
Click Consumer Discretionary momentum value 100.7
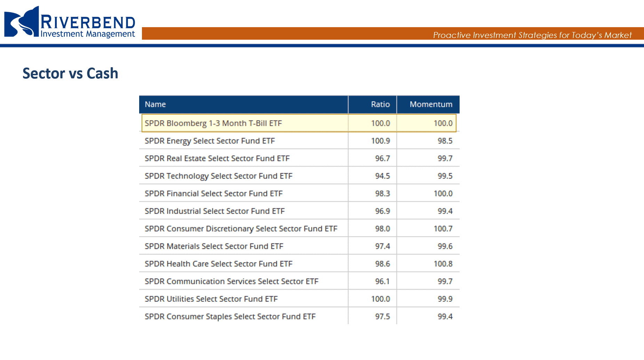click(x=443, y=229)
